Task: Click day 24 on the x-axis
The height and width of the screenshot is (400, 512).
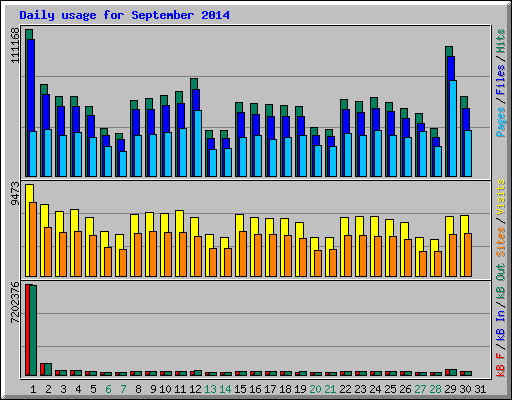Action: 375,389
